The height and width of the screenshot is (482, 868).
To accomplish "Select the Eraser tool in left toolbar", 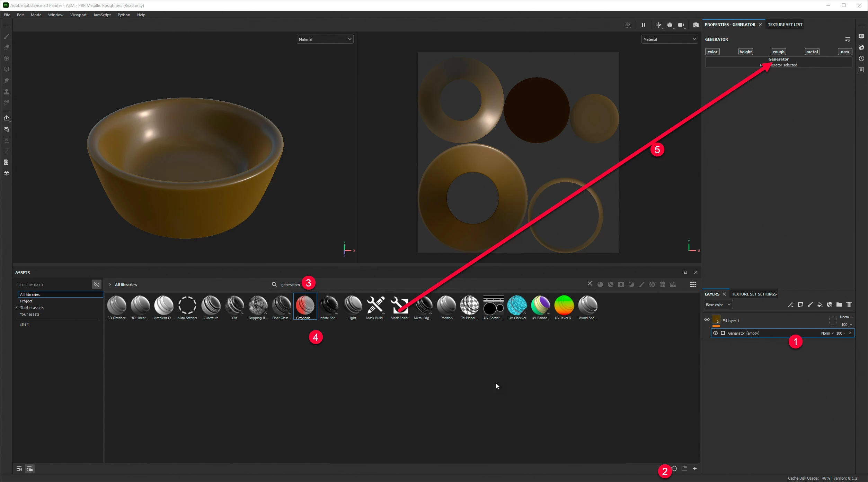I will (x=6, y=47).
